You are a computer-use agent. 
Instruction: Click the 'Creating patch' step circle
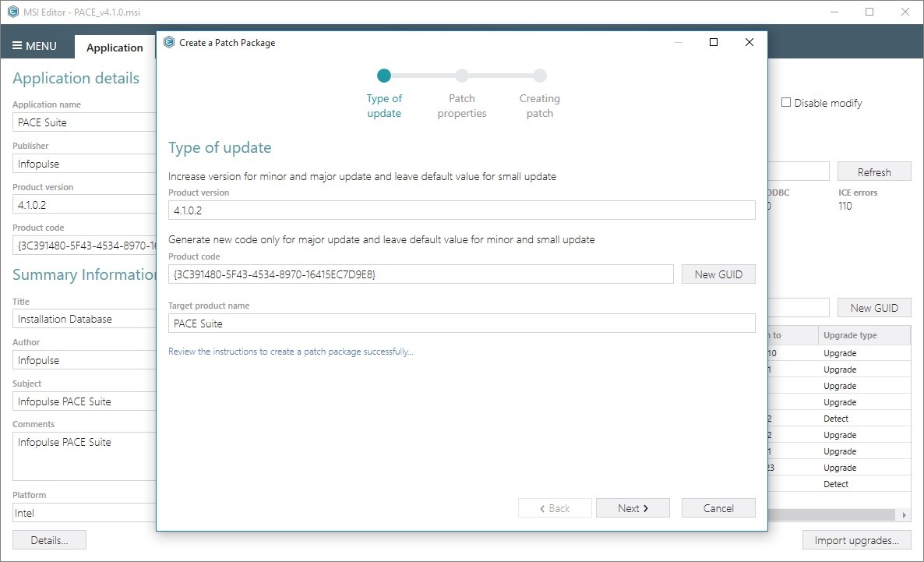540,76
